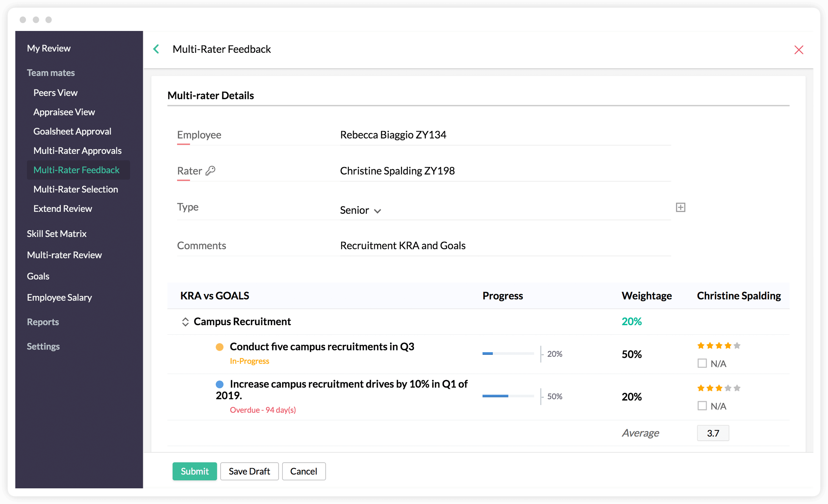Image resolution: width=828 pixels, height=504 pixels.
Task: Open Multi-Rater Approvals page
Action: [77, 150]
